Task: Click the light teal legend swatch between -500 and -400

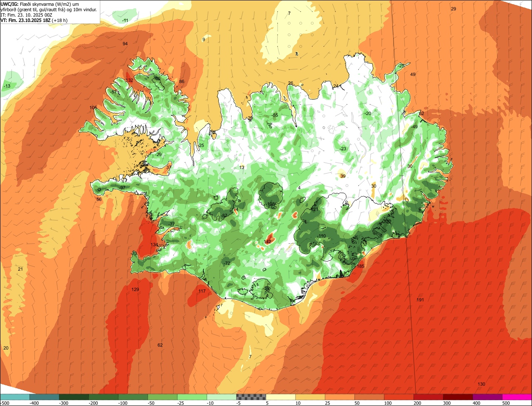Action: tap(15, 397)
